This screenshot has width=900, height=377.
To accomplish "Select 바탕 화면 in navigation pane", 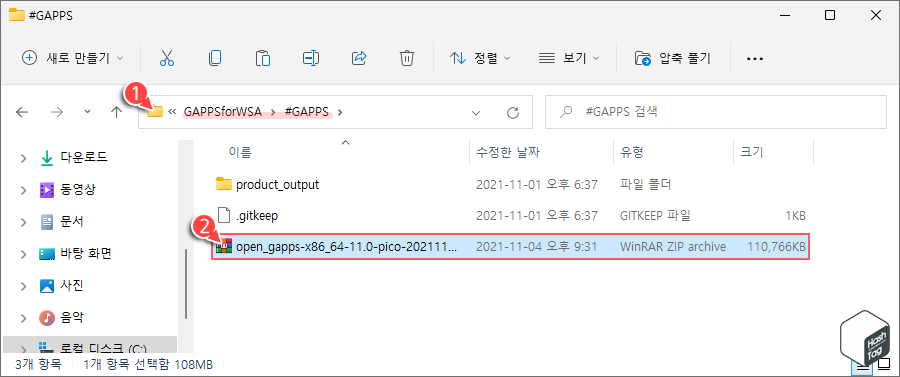I will [x=85, y=253].
